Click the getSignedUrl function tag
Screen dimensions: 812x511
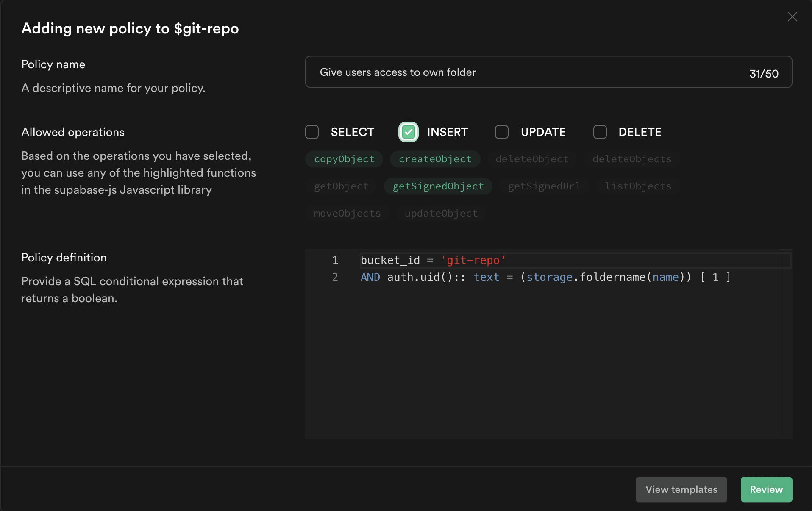[544, 186]
